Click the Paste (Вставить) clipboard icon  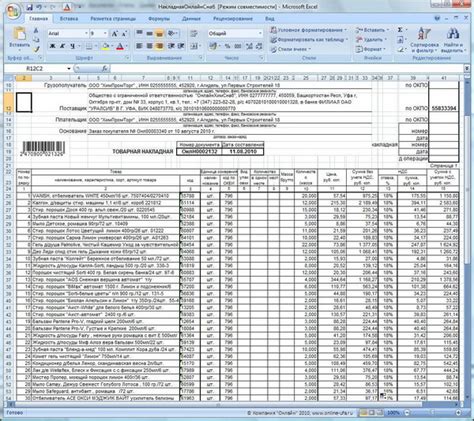[19, 34]
